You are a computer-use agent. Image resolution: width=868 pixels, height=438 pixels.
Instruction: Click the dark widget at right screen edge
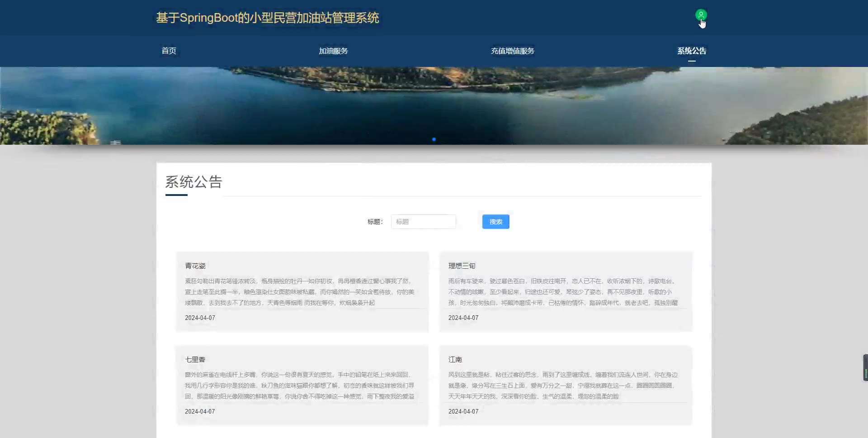pos(865,367)
